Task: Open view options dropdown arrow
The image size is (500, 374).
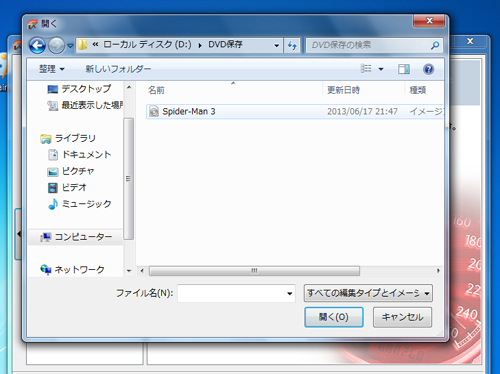Action: tap(381, 69)
